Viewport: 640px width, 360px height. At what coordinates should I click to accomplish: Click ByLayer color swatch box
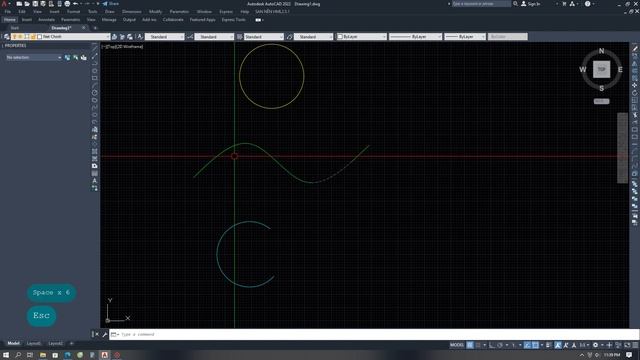pyautogui.click(x=340, y=37)
